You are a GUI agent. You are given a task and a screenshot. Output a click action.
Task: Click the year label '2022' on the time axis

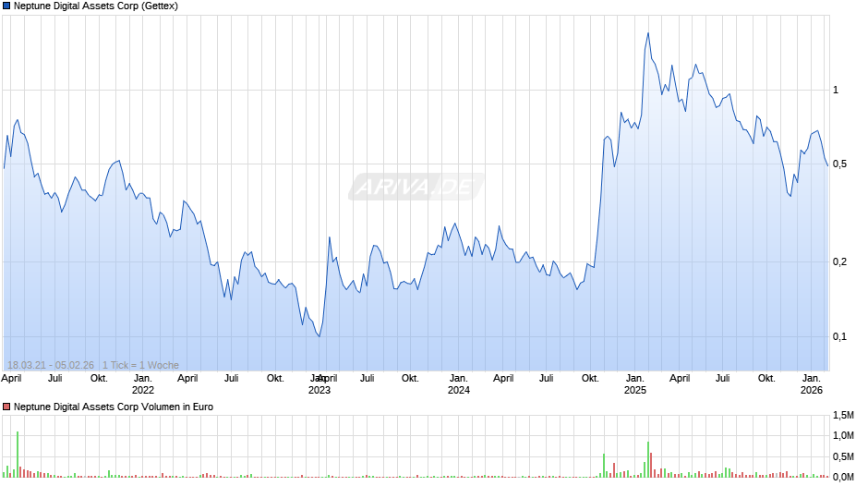(143, 390)
